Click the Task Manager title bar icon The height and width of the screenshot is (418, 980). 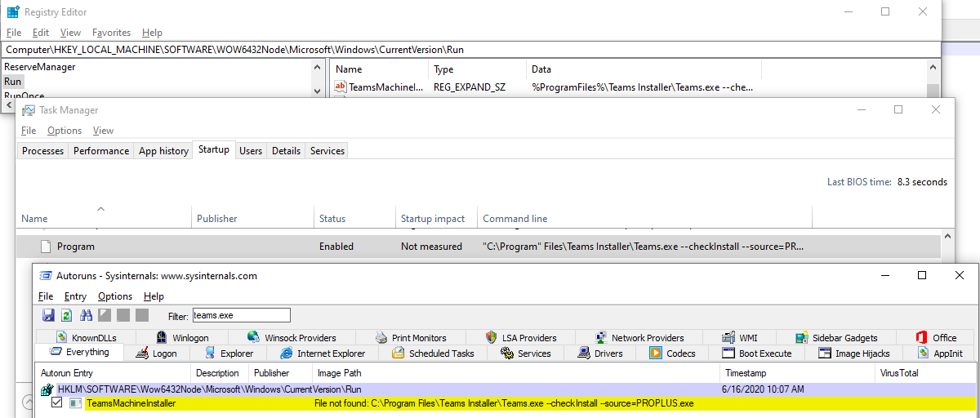[29, 110]
